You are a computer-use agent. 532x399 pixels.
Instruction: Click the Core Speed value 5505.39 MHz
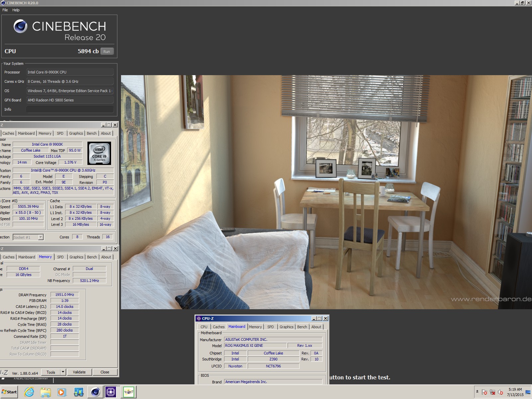[x=29, y=207]
